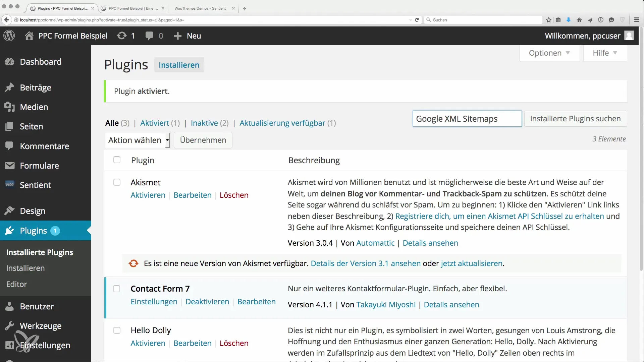Viewport: 644px width, 362px height.
Task: Close the Plugins ‹ PPC Formel browser tab
Action: coord(93,8)
